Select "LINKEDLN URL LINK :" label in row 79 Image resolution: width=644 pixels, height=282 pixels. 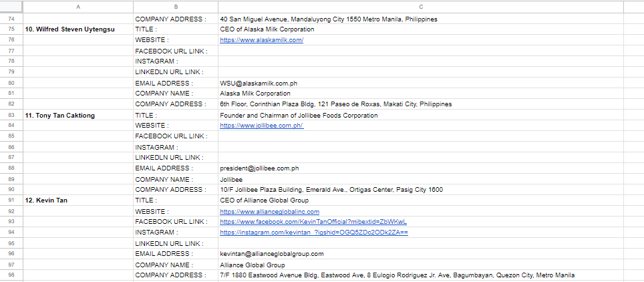[176, 72]
